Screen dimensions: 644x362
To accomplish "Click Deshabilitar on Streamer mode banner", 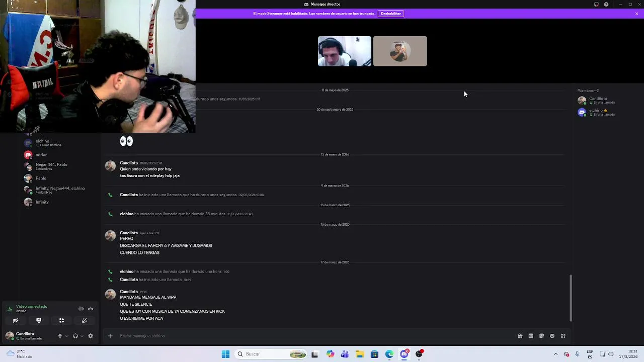I will pos(391,14).
